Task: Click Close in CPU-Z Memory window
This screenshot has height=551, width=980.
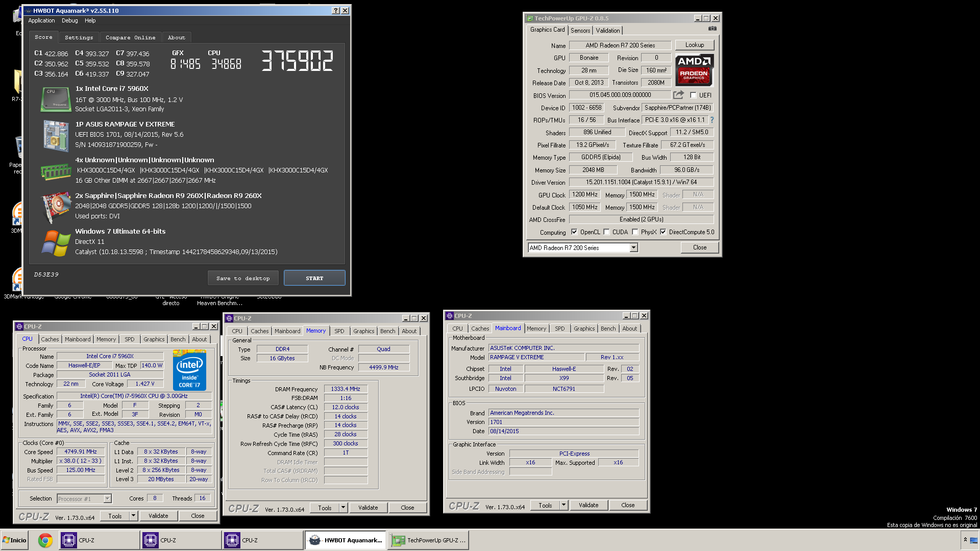Action: [407, 508]
